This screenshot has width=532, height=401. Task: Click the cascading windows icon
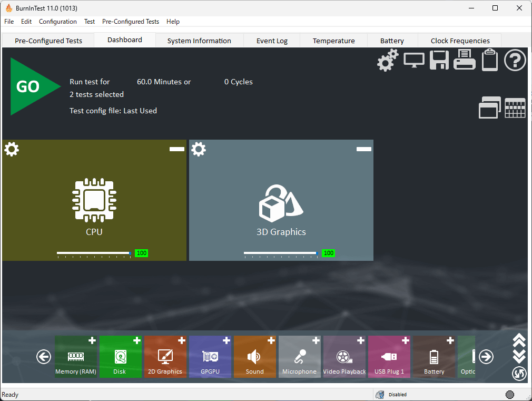489,107
